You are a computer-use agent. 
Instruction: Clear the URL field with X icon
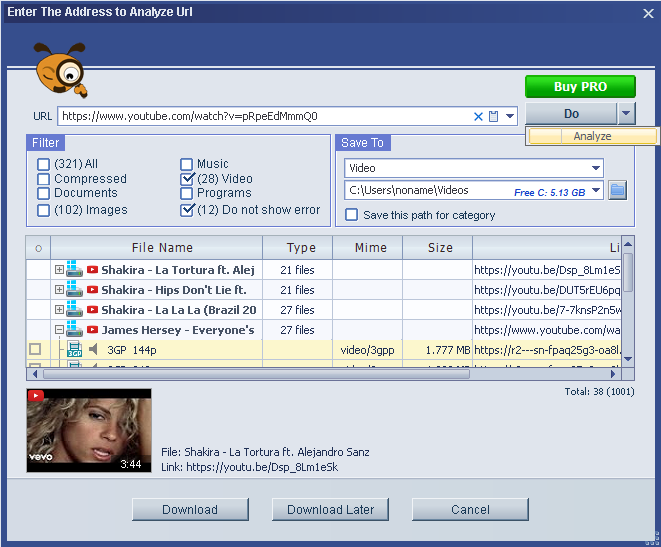[x=478, y=116]
